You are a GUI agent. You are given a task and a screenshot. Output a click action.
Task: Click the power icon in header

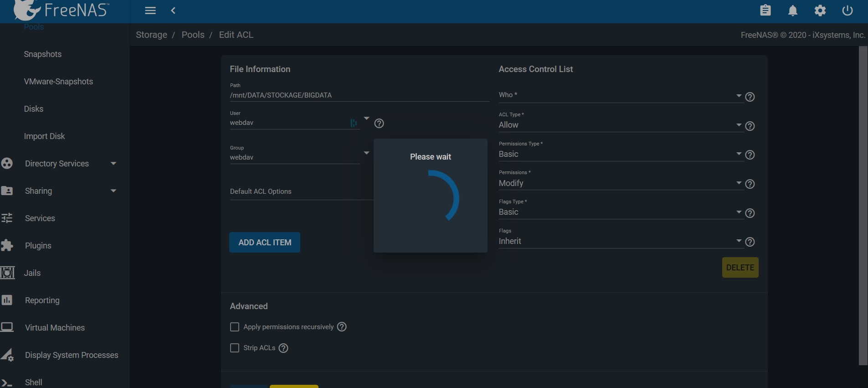[847, 10]
